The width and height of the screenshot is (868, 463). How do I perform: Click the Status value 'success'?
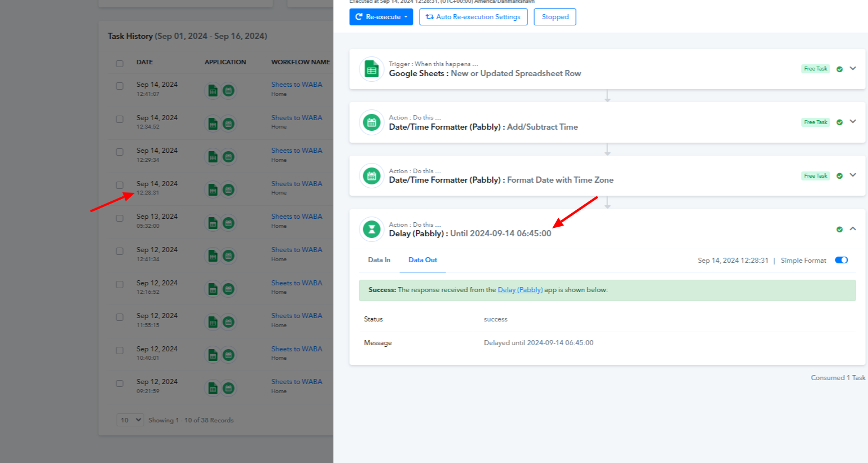pos(496,319)
